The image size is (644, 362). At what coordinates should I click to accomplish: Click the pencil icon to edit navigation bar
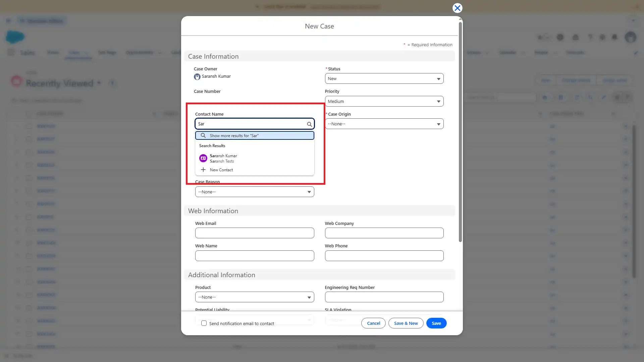pyautogui.click(x=636, y=53)
